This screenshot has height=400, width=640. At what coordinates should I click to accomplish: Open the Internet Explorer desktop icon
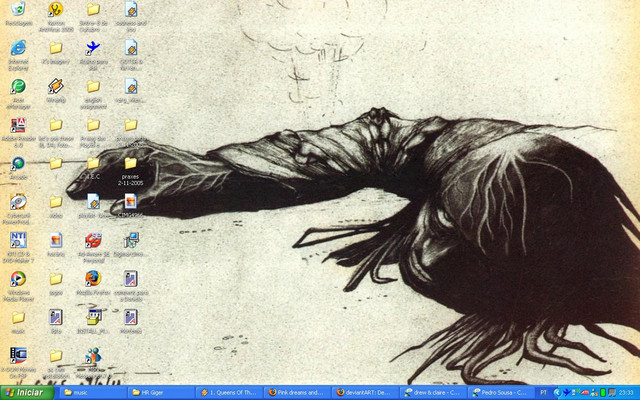coord(18,48)
